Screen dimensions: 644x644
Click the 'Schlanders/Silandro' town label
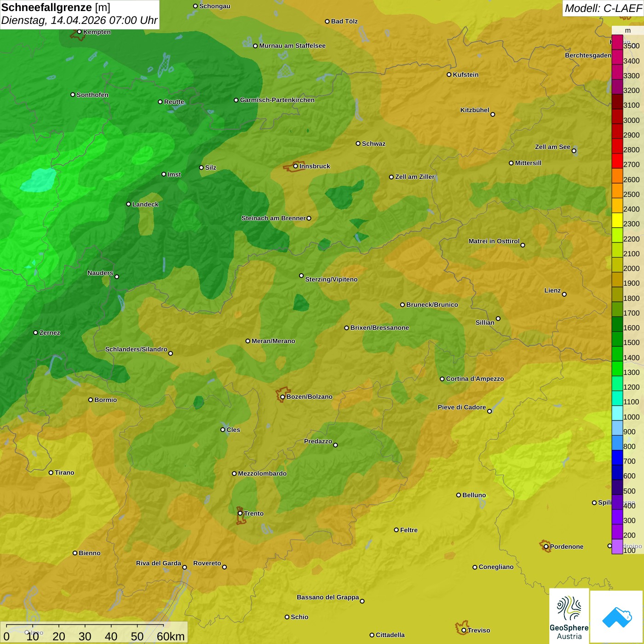point(136,349)
